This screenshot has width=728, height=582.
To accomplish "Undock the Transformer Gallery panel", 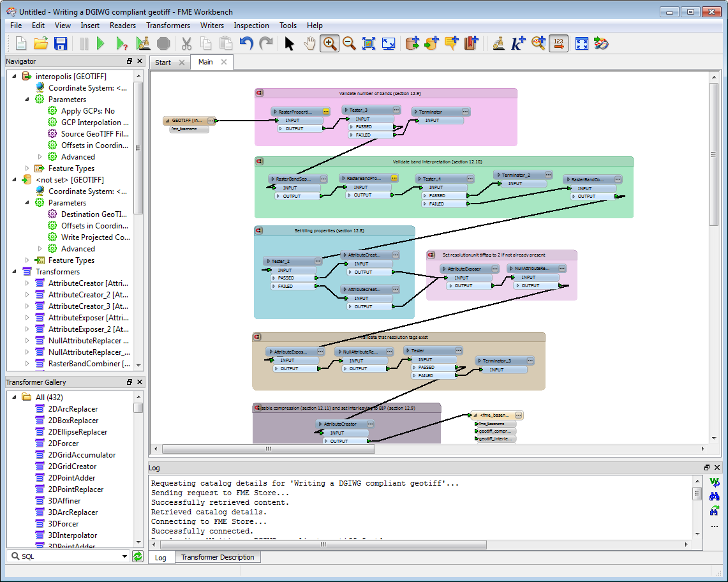I will [x=130, y=382].
